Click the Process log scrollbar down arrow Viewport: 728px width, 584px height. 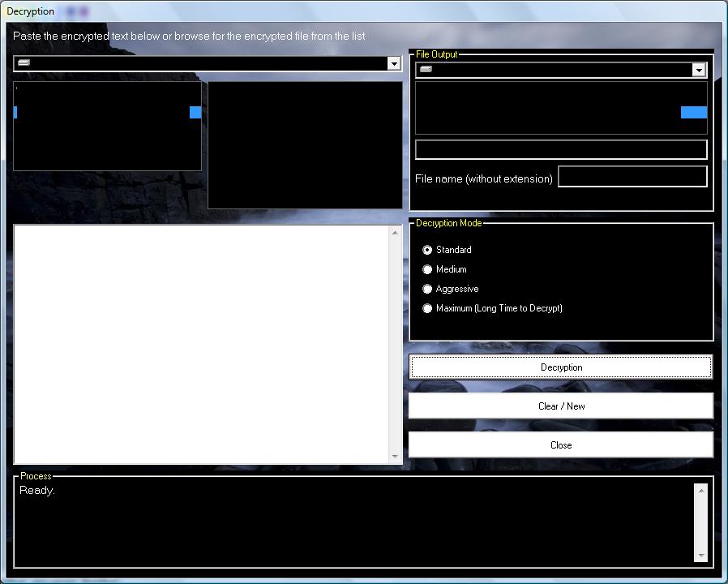point(701,556)
